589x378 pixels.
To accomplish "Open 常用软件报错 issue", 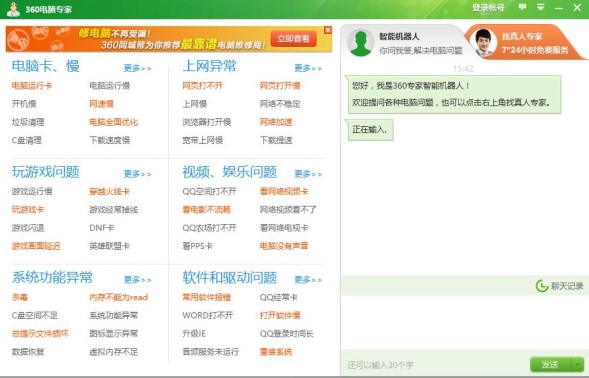I will click(207, 297).
